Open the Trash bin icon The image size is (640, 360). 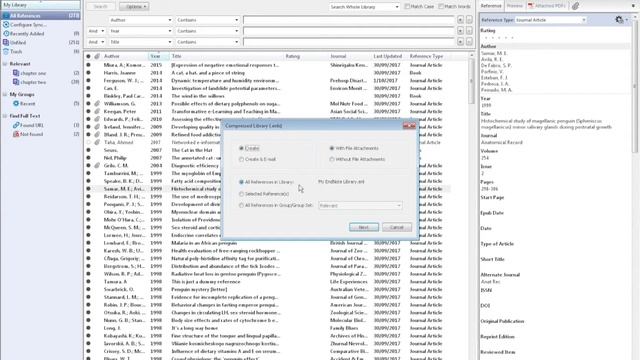[x=6, y=51]
